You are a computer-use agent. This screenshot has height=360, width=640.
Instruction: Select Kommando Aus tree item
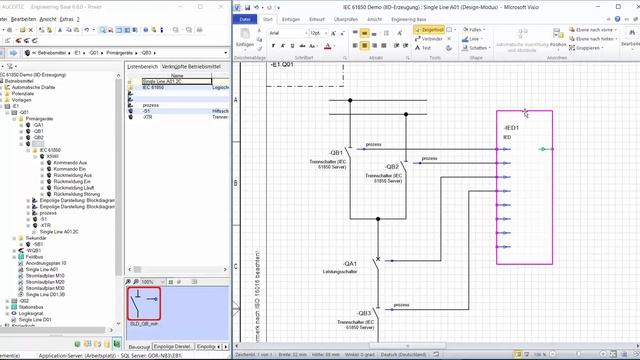click(x=70, y=162)
